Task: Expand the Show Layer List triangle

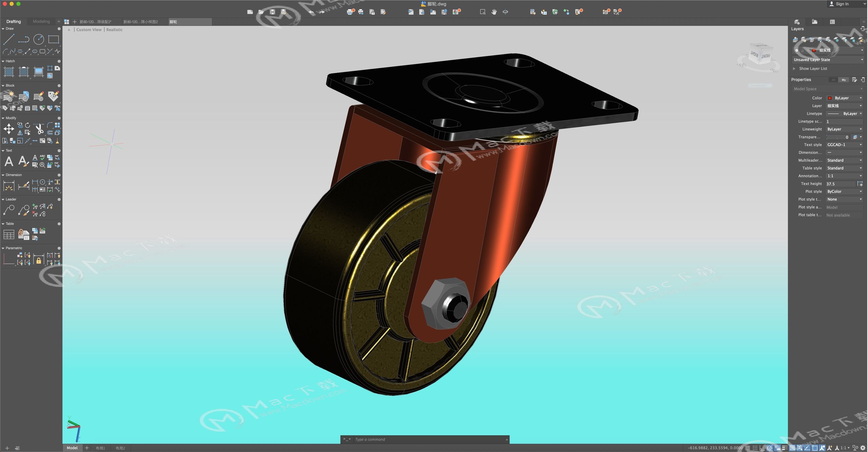Action: click(794, 68)
